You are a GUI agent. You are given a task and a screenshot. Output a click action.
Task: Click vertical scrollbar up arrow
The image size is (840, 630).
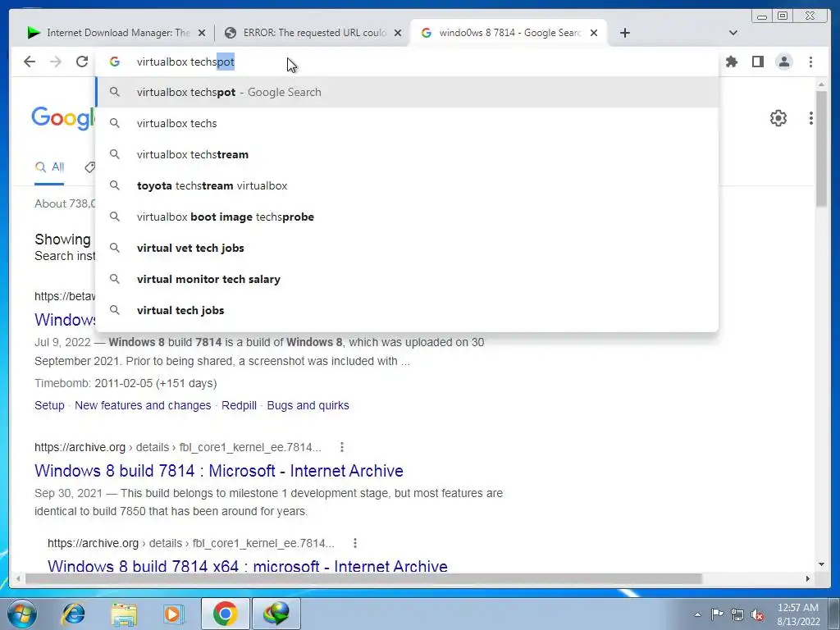click(822, 84)
